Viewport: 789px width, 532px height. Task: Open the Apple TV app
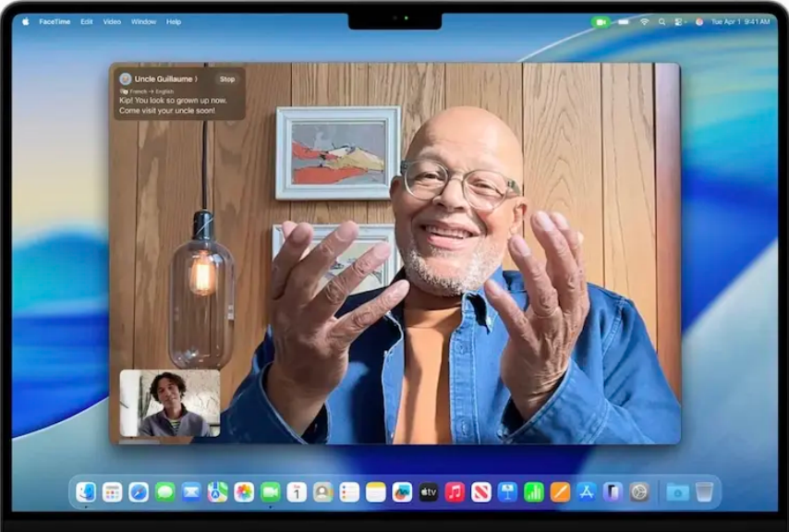428,491
